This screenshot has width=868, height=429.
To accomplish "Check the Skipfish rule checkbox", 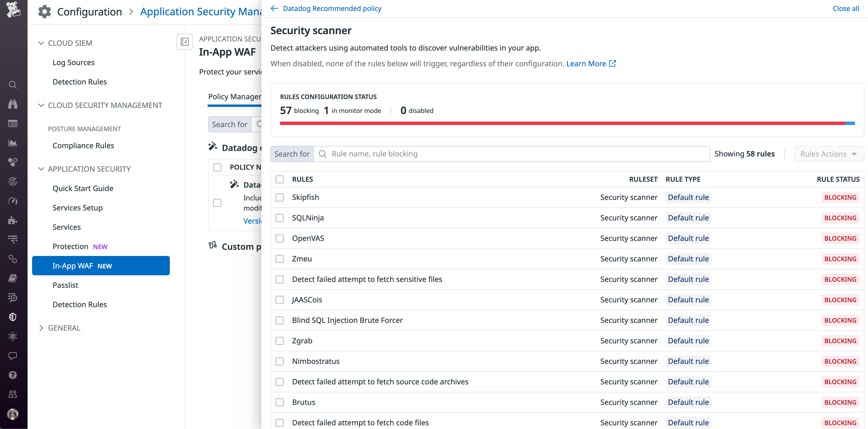I will point(280,197).
